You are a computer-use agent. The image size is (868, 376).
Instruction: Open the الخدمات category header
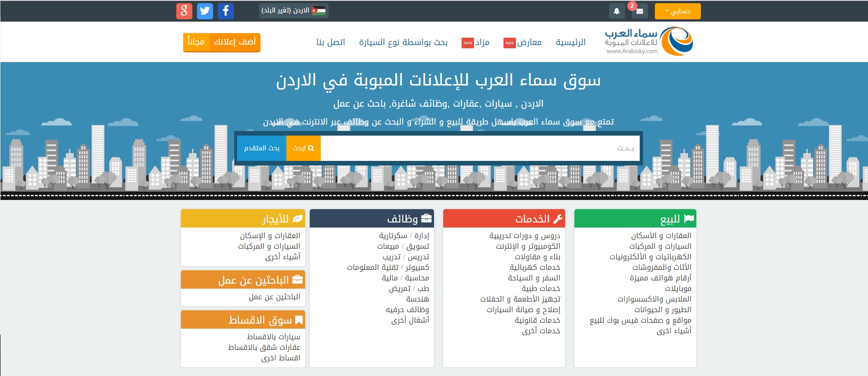[504, 219]
